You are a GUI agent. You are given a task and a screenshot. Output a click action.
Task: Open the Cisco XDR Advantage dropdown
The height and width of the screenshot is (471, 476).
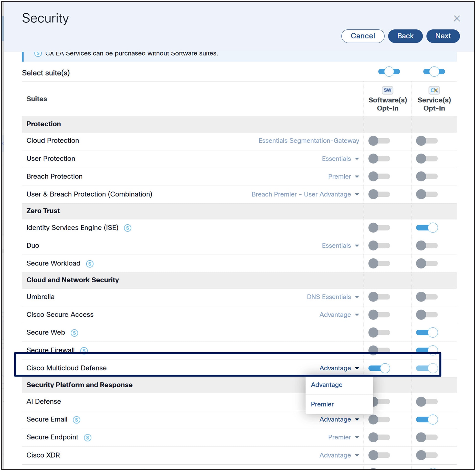pyautogui.click(x=339, y=455)
